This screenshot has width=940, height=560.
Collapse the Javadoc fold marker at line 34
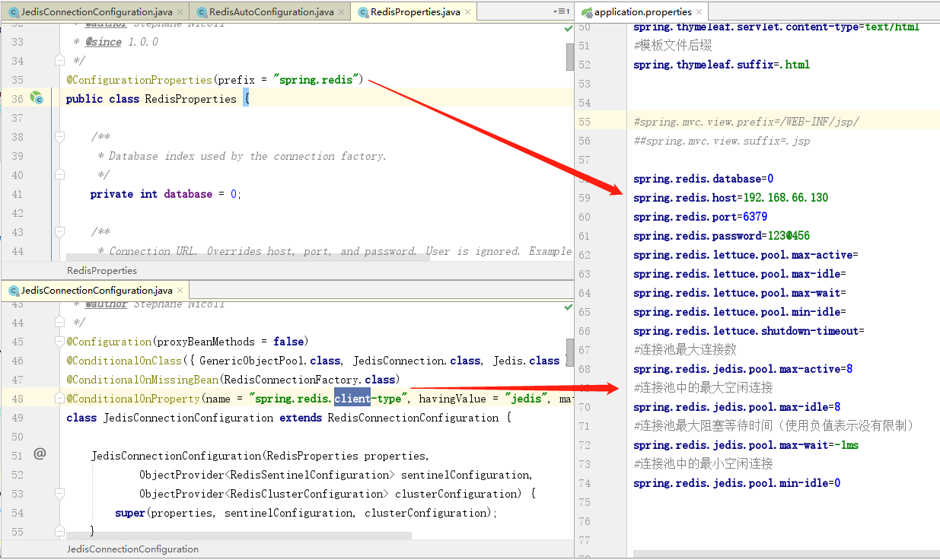59,60
